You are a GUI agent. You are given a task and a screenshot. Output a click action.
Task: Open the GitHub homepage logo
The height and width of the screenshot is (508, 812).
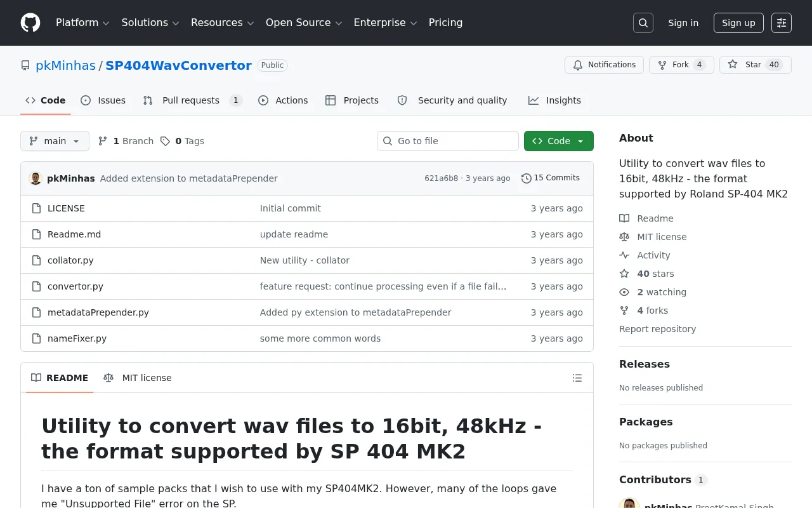(x=30, y=23)
